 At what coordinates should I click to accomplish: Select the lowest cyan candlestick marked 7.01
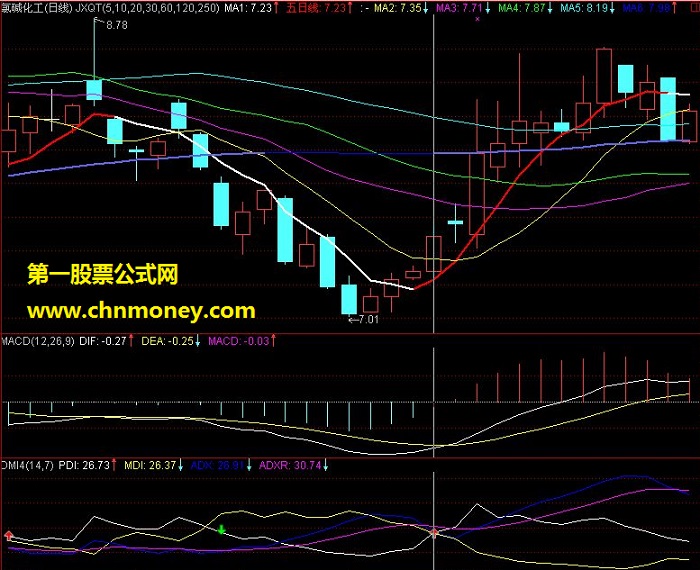tap(349, 299)
